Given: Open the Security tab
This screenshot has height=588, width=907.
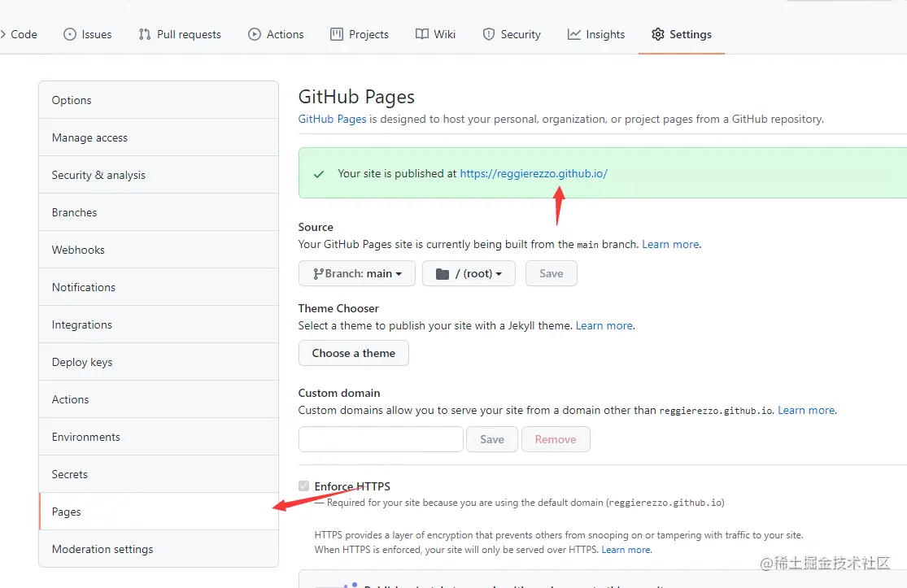Looking at the screenshot, I should [512, 34].
